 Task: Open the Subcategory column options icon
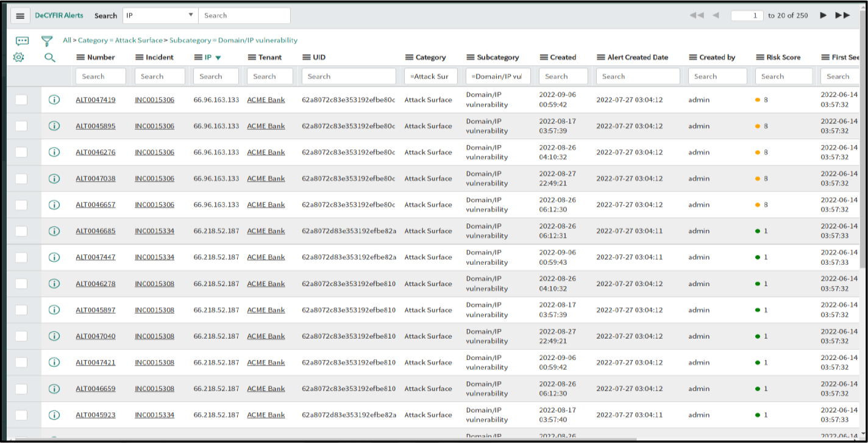coord(471,57)
